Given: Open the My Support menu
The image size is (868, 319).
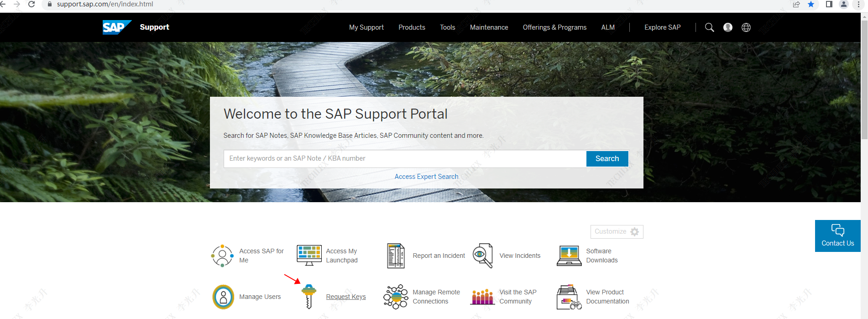Looking at the screenshot, I should (366, 27).
